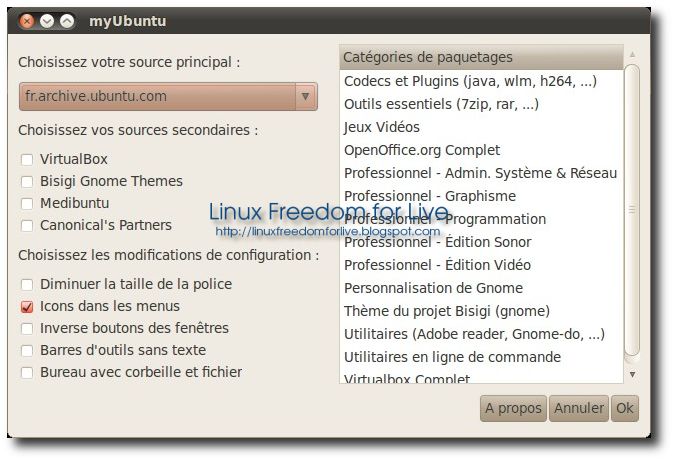Image resolution: width=674 pixels, height=461 pixels.
Task: Select Codecs et Plugins category
Action: coord(481,81)
